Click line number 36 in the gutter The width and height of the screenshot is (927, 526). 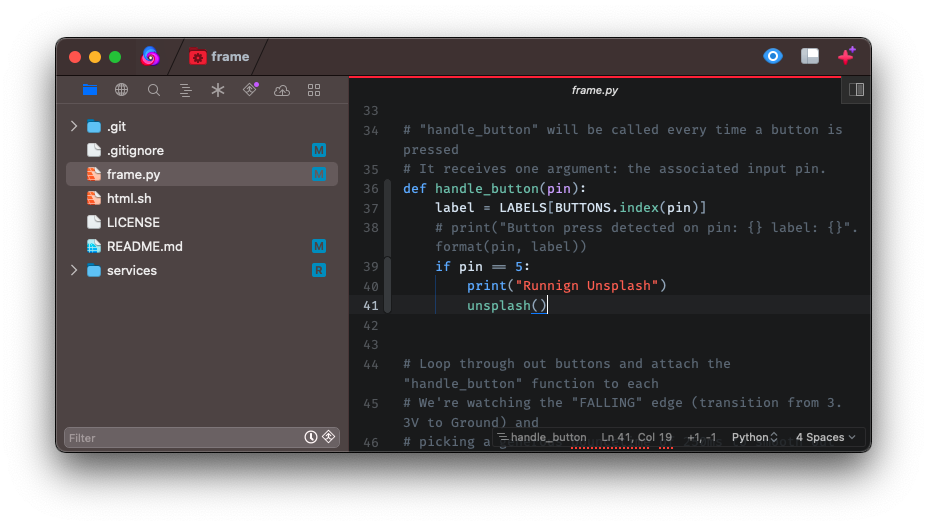point(371,189)
